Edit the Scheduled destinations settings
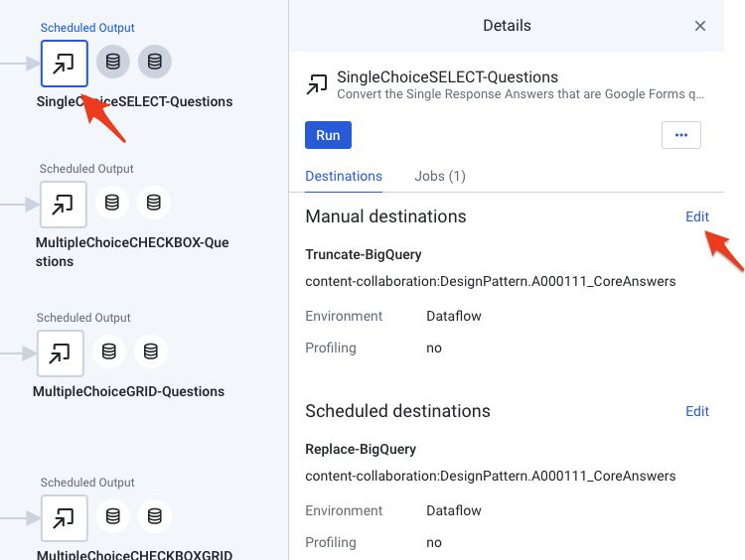The image size is (745, 560). click(x=697, y=411)
